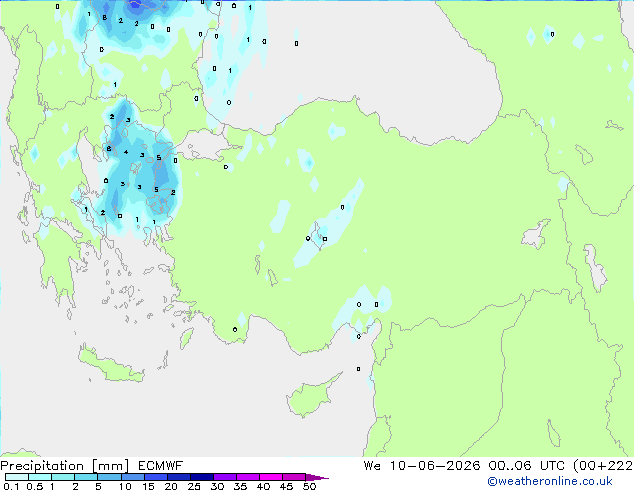Click the '50' legend scale number
634x490 pixels.
(309, 486)
